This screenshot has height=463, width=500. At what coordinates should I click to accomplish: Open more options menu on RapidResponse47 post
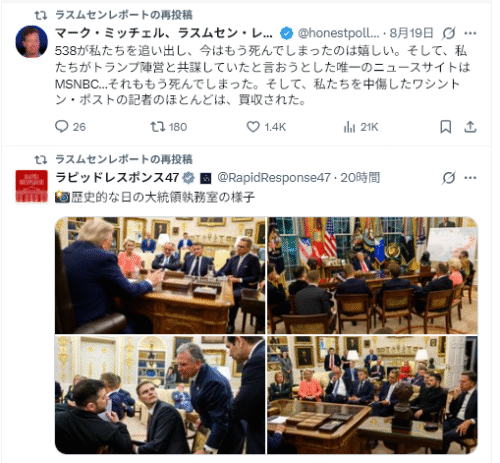pyautogui.click(x=470, y=178)
